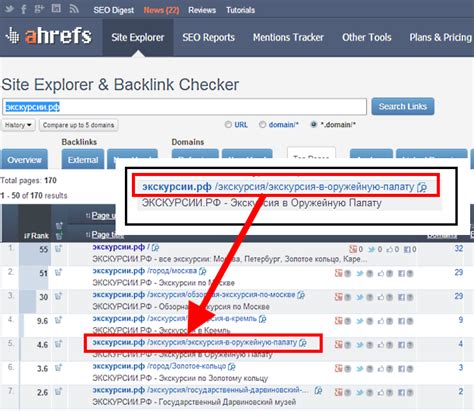
Task: Open the экскурсия-в-оружейную-палату link in row 5
Action: (194, 342)
